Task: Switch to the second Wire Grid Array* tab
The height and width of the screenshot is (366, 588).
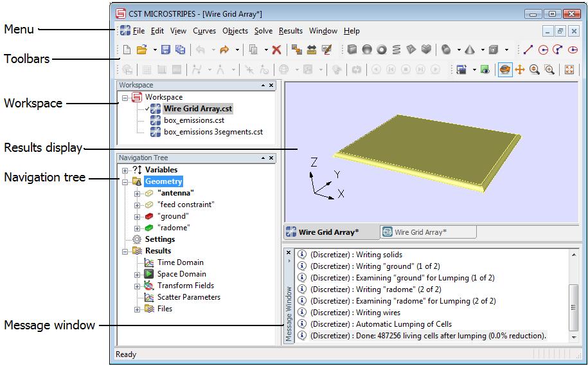Action: (x=428, y=232)
